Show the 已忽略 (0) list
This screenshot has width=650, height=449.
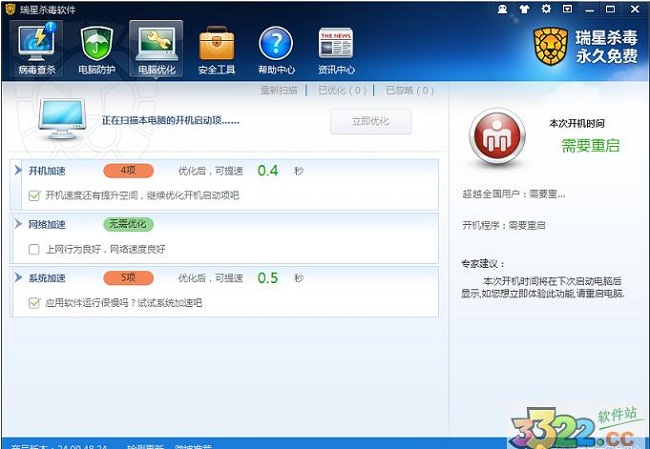point(410,90)
